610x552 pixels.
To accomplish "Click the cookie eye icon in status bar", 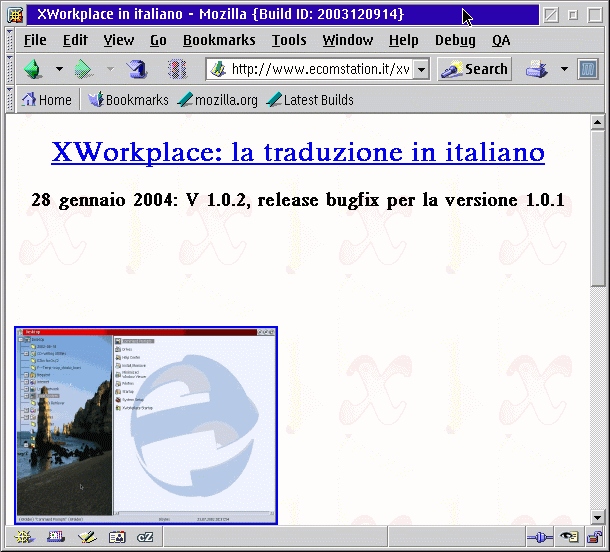I will (569, 538).
